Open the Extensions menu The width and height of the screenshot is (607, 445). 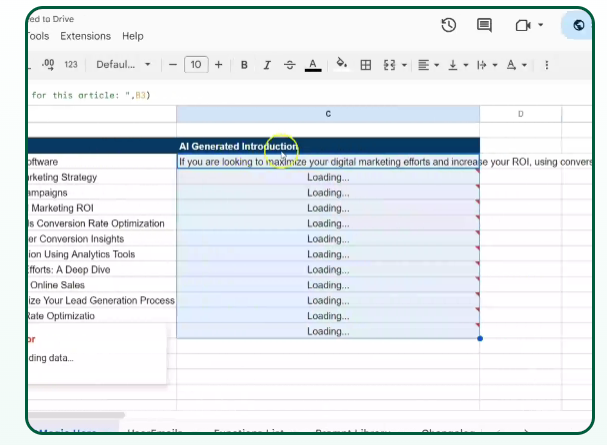pos(85,36)
